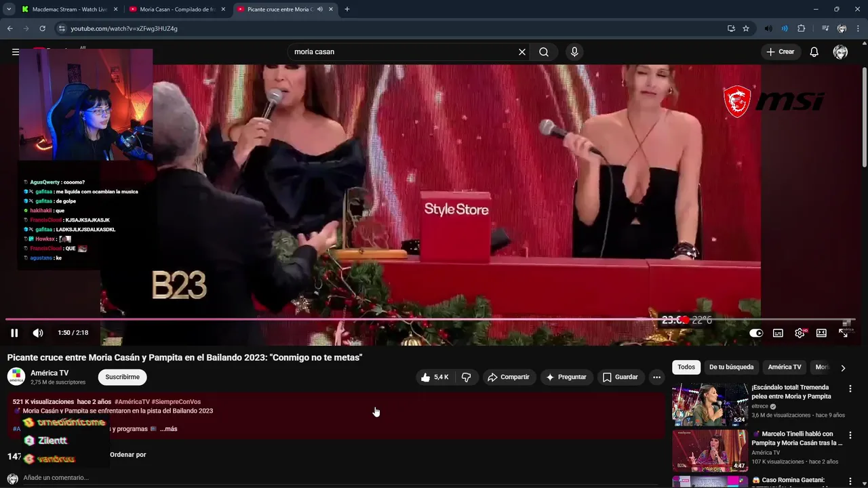This screenshot has width=868, height=488.
Task: Open options for 'Caso Romina Gaetani' video
Action: click(x=850, y=481)
